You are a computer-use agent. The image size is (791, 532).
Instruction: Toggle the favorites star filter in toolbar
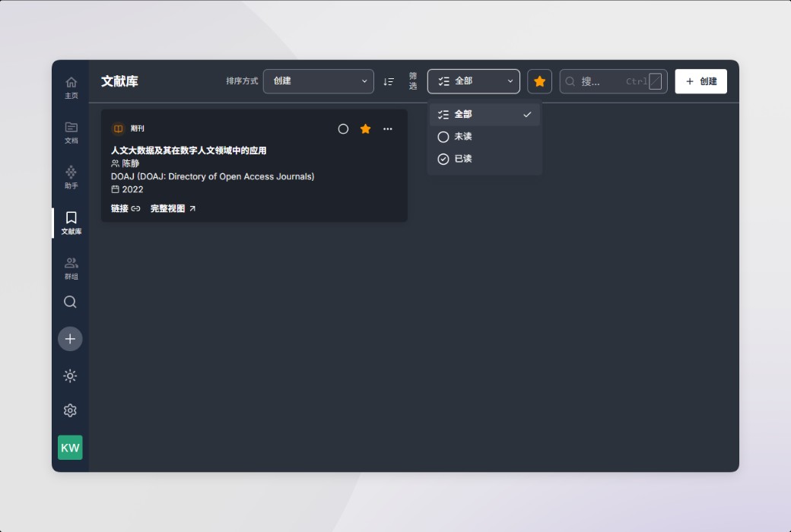(x=540, y=81)
